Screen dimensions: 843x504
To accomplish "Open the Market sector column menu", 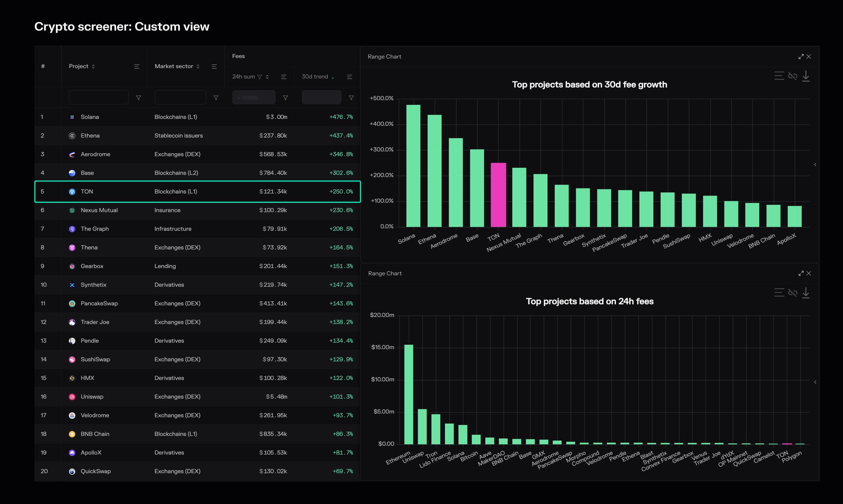I will (x=214, y=67).
